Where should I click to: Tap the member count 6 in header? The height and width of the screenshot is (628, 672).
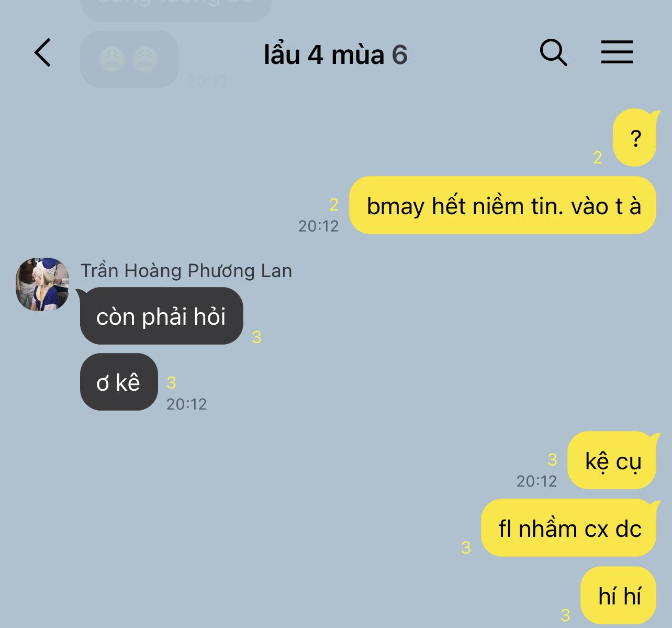pyautogui.click(x=399, y=54)
